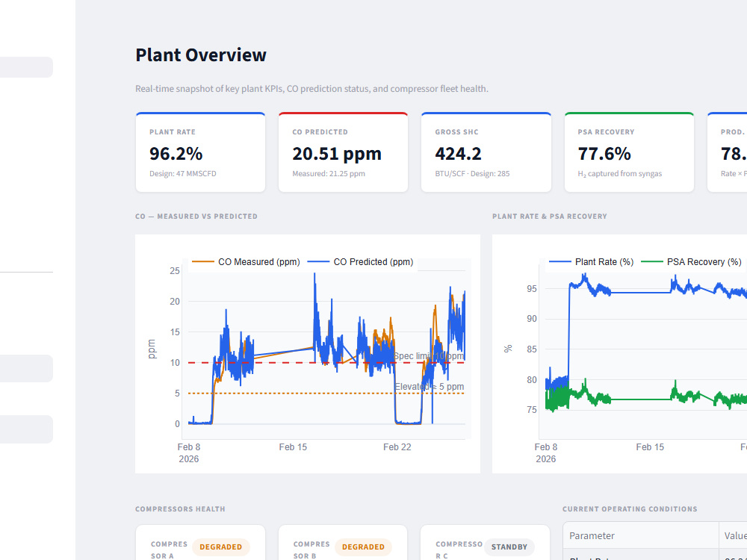Click the Current Operating Conditions section title
Screen dimensions: 747x560
coord(630,509)
